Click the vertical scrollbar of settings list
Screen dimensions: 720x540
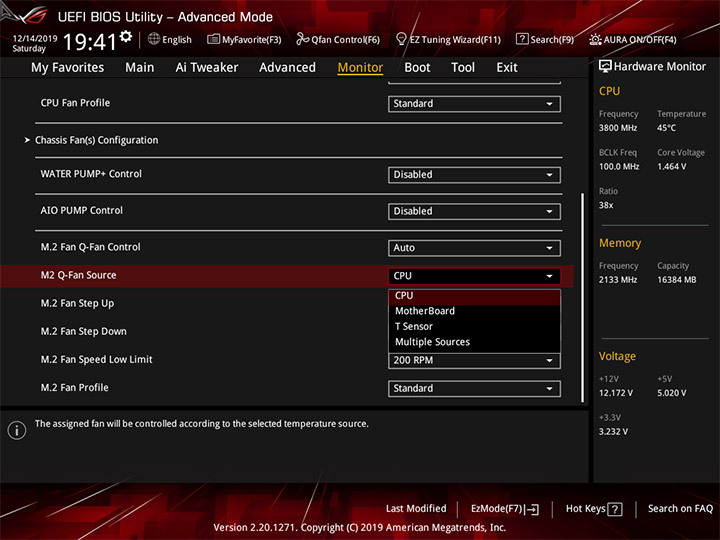[x=583, y=298]
